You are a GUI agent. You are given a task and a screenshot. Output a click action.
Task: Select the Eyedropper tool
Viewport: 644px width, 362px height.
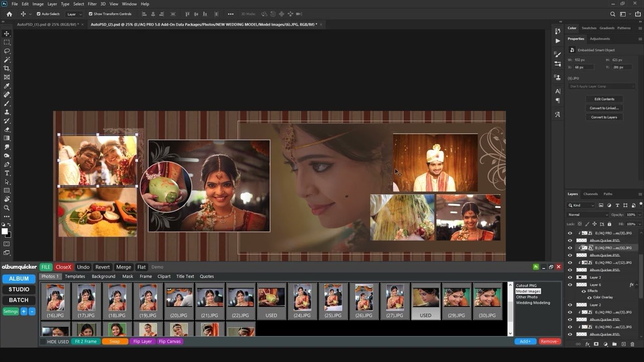tap(7, 86)
